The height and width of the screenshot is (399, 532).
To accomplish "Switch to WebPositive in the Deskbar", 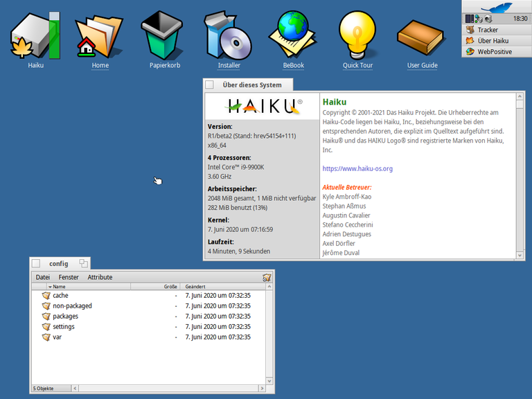I will pos(494,51).
